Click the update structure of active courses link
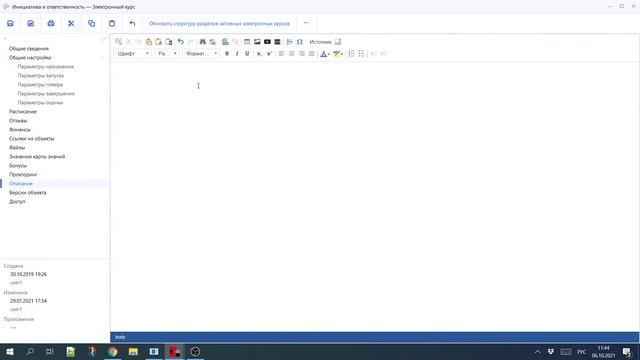 [219, 24]
